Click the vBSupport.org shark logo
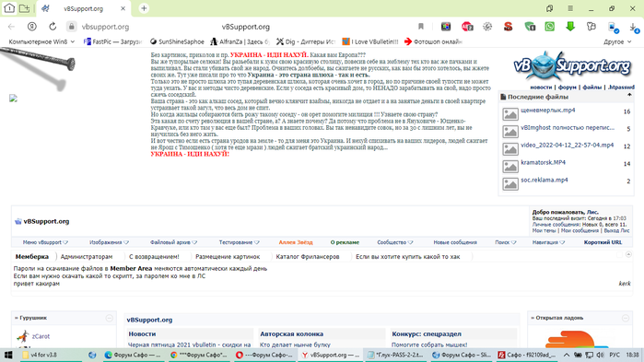 coord(572,65)
